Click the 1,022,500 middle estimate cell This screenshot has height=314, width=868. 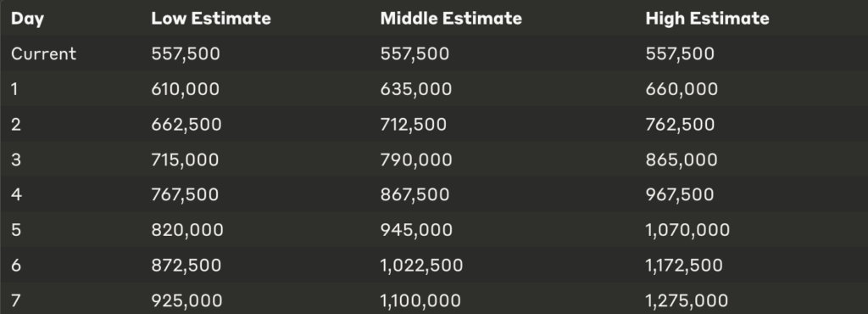pos(421,266)
